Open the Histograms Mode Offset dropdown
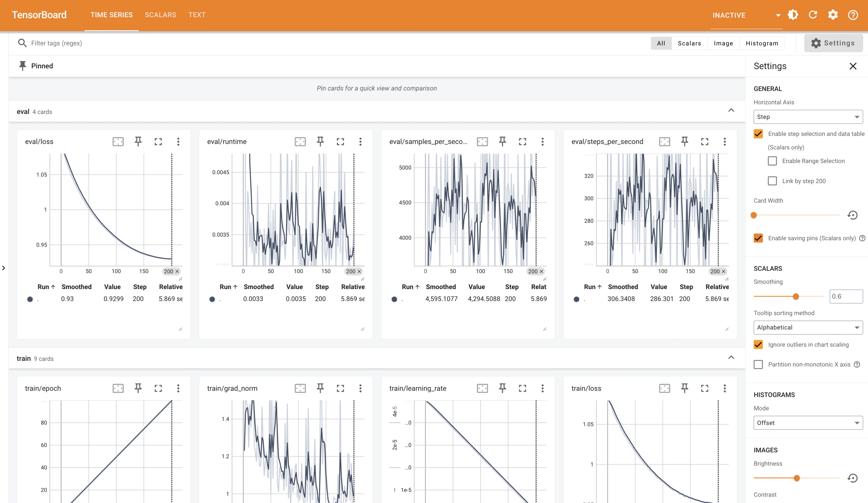Image resolution: width=868 pixels, height=503 pixels. [808, 423]
